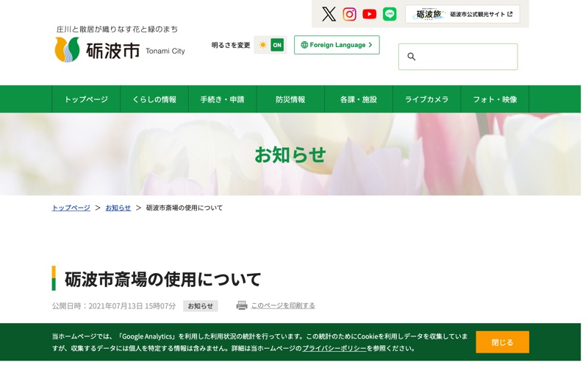Viewport: 588px width, 368px height.
Task: Click the magnifier search icon
Action: [x=412, y=57]
